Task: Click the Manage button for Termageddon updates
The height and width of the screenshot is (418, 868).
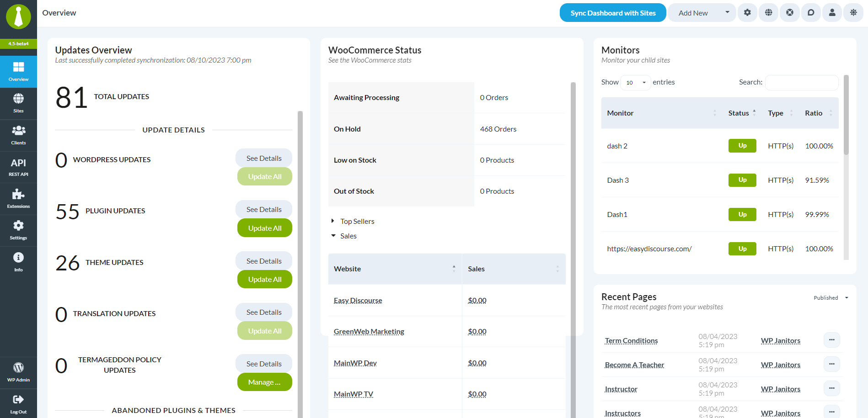Action: pos(265,382)
